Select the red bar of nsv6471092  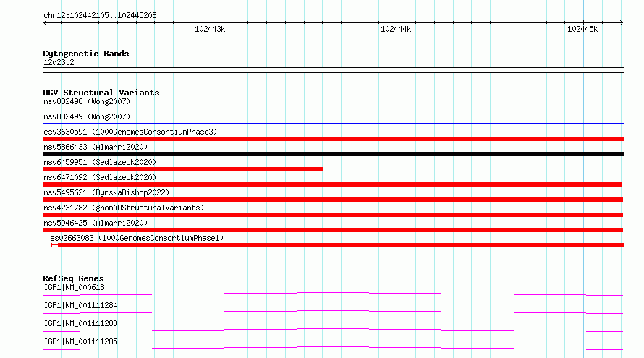pyautogui.click(x=332, y=184)
